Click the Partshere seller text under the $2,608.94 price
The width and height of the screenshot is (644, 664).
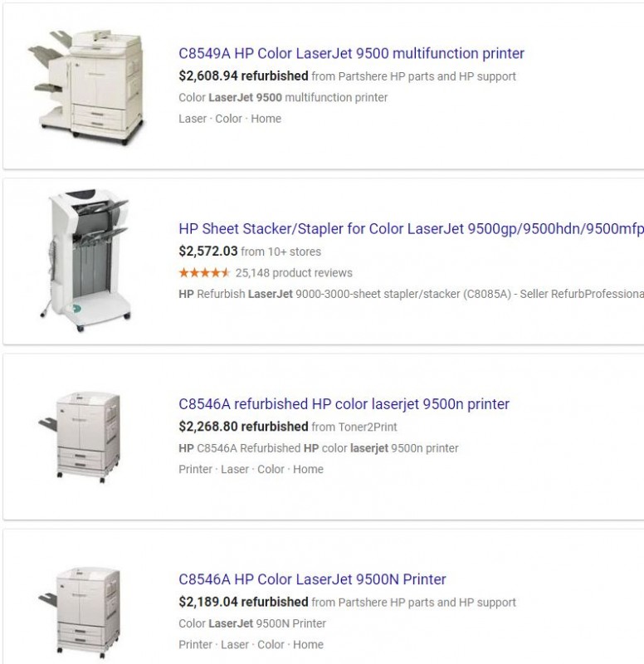[413, 76]
